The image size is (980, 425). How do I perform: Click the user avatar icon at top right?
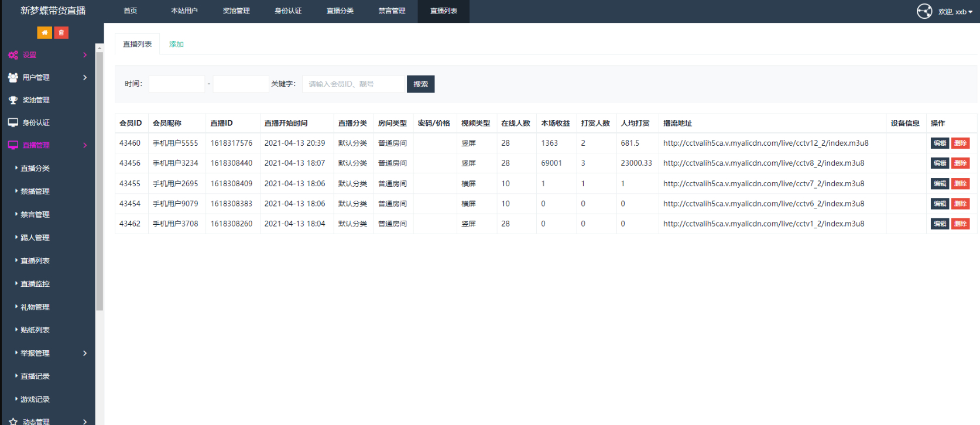click(x=924, y=11)
